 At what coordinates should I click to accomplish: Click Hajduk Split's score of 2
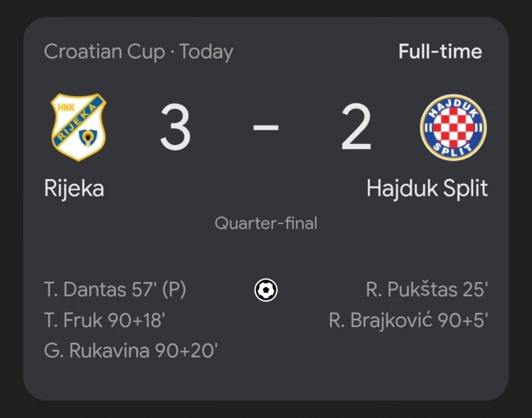356,128
